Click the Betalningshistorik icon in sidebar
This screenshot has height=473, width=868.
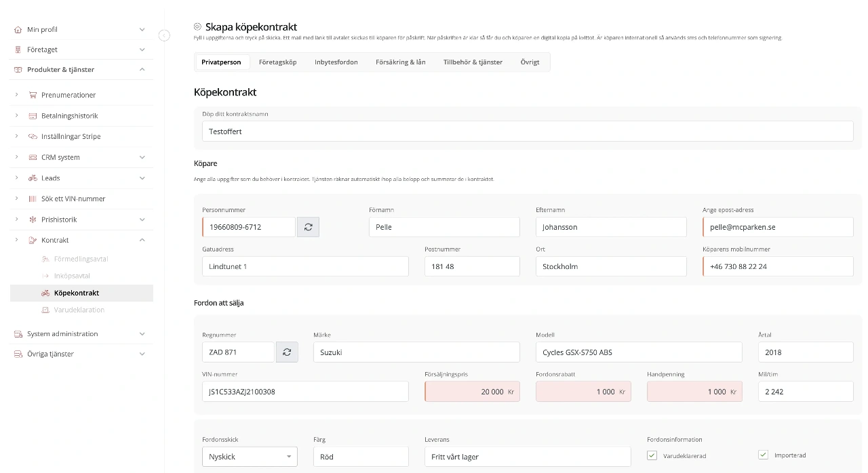33,116
